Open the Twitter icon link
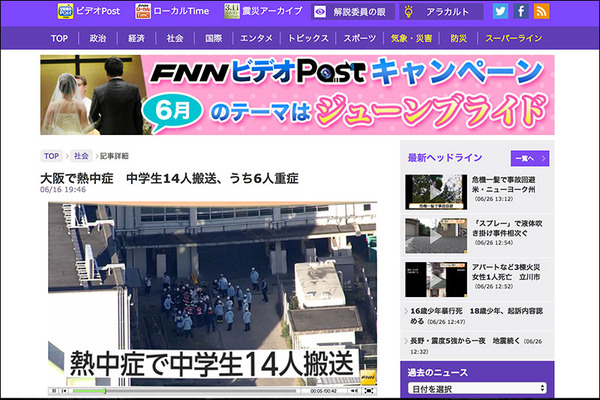The image size is (600, 400). (x=500, y=11)
